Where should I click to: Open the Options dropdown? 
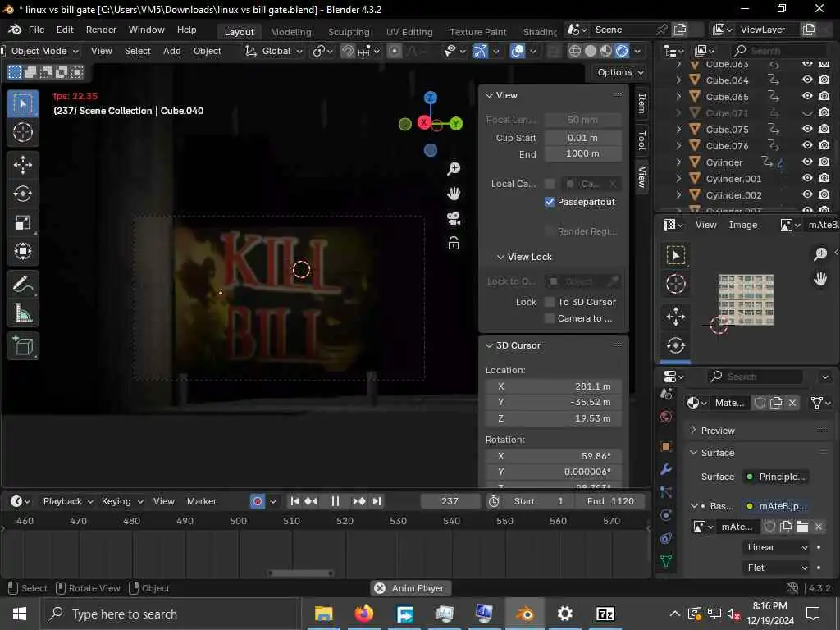pos(620,72)
